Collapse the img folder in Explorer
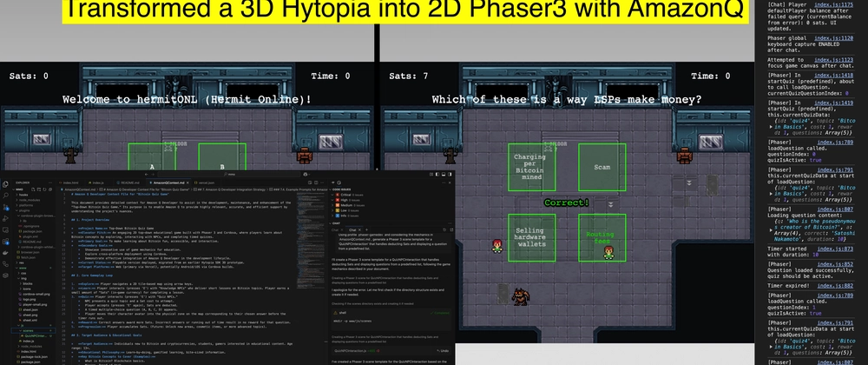The image size is (868, 365). coord(33,279)
